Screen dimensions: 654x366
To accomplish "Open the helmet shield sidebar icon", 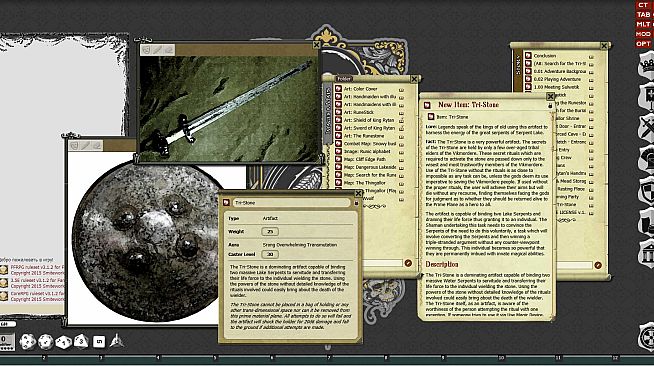I will click(647, 159).
